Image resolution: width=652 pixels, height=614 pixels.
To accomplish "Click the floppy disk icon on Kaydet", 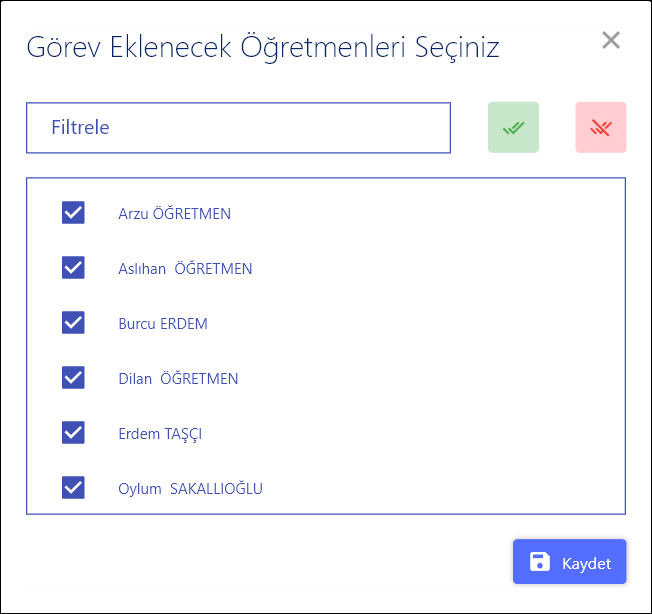I will coord(539,562).
